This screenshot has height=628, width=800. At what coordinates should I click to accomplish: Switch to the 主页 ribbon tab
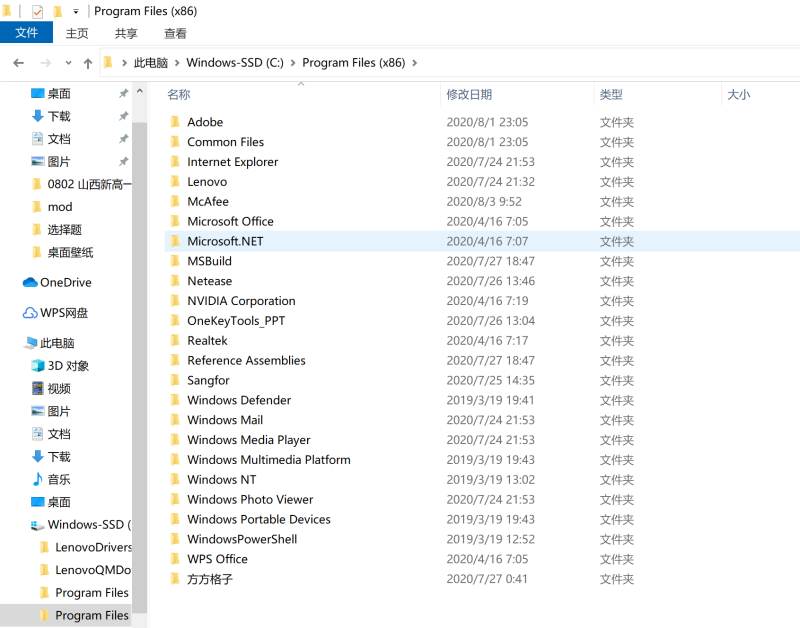(x=77, y=34)
